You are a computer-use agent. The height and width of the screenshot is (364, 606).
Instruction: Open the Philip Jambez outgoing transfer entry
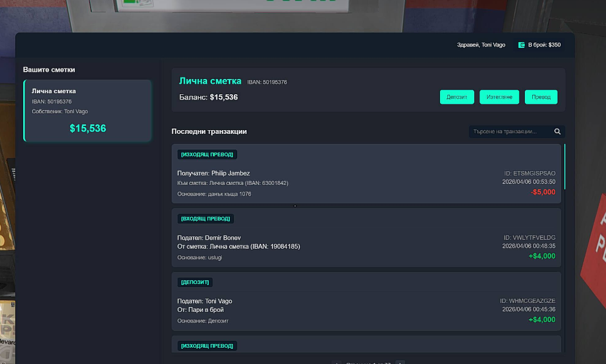[x=366, y=173]
